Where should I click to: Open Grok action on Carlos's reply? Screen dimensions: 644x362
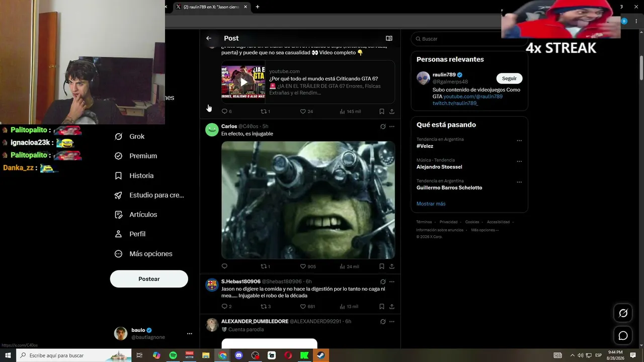point(383,127)
